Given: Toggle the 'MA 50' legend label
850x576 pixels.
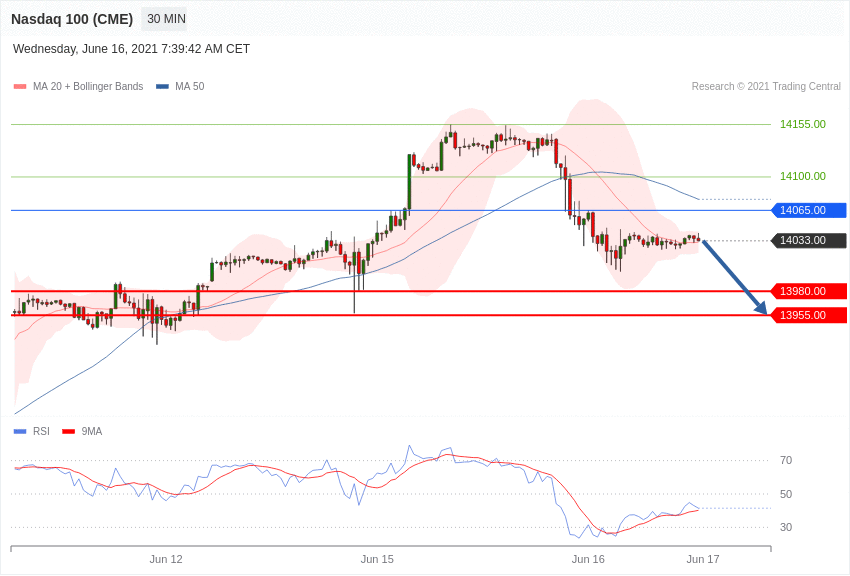Looking at the screenshot, I should tap(190, 87).
